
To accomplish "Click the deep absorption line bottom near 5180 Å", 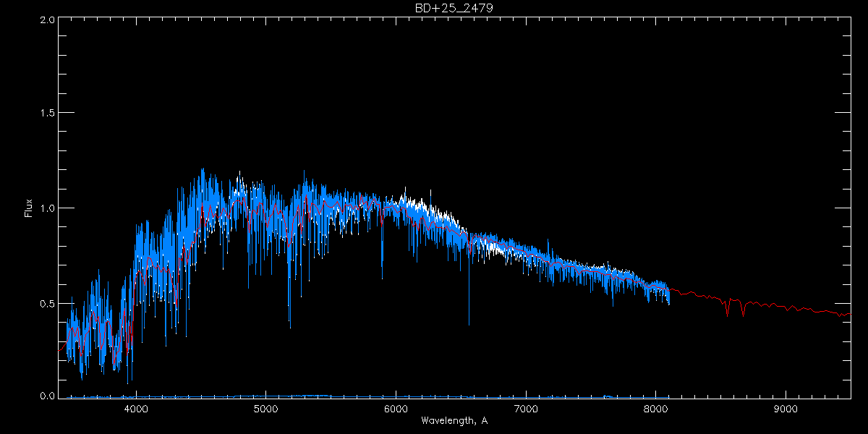I will pyautogui.click(x=290, y=327).
